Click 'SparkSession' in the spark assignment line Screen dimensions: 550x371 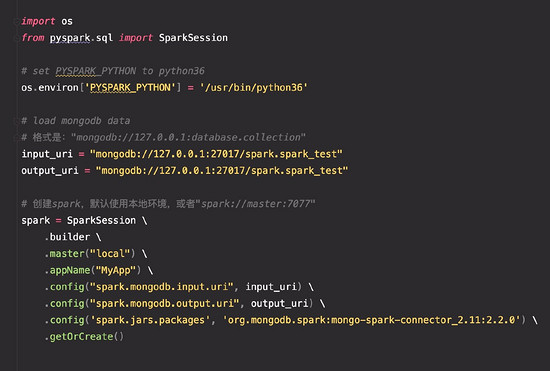click(101, 221)
